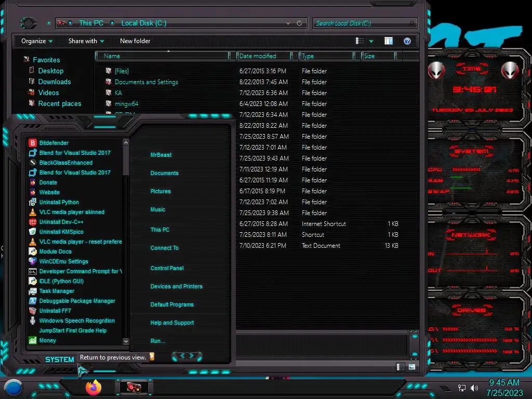Open Pictures from the start menu
This screenshot has height=399, width=532.
click(x=161, y=191)
